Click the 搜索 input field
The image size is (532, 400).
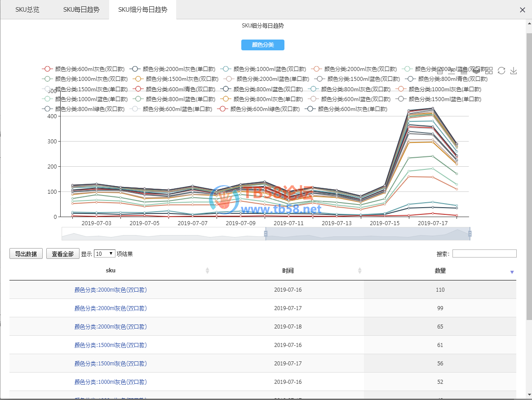tap(484, 254)
